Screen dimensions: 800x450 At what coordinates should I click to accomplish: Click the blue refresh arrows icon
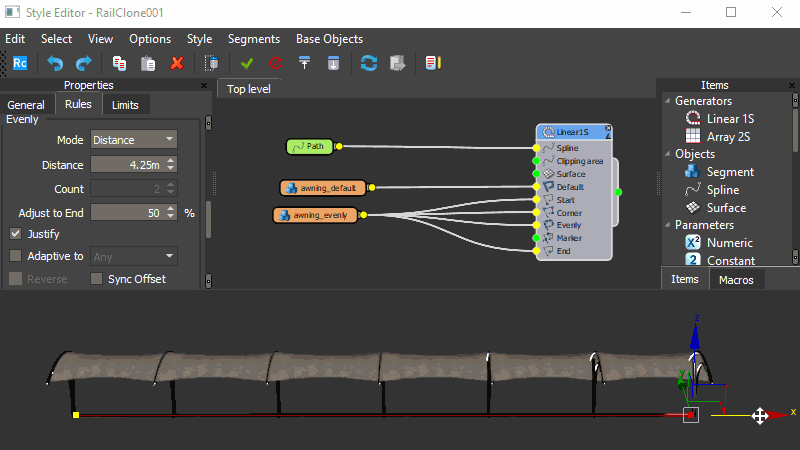[x=369, y=63]
